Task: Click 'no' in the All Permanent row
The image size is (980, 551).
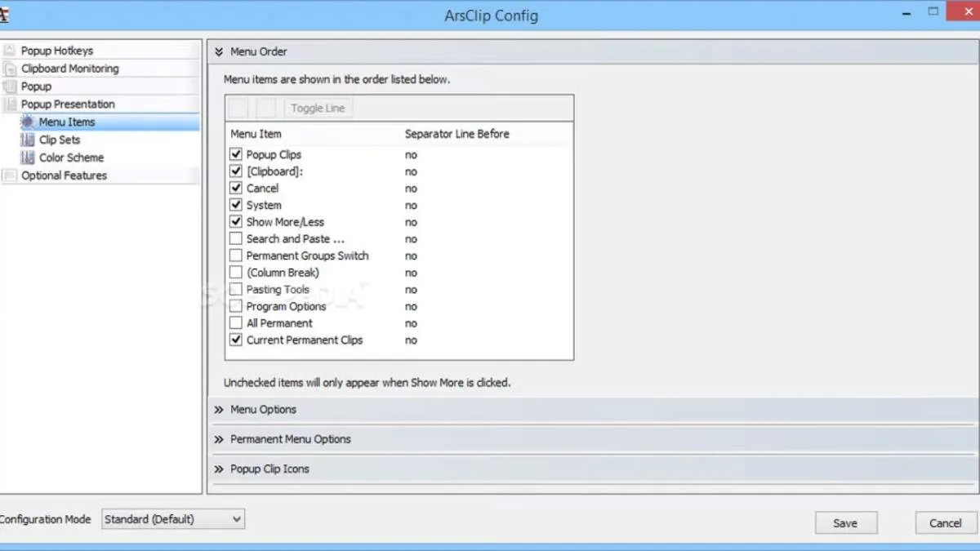Action: 411,323
